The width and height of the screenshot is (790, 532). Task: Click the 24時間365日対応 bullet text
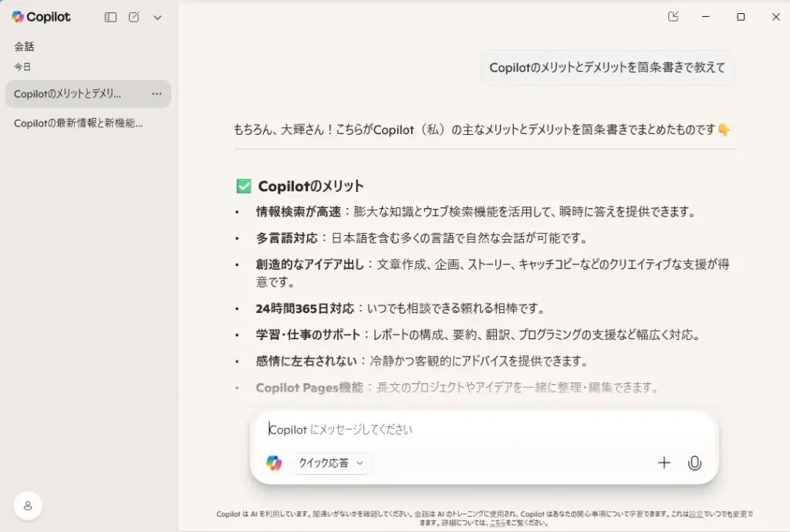coord(400,308)
